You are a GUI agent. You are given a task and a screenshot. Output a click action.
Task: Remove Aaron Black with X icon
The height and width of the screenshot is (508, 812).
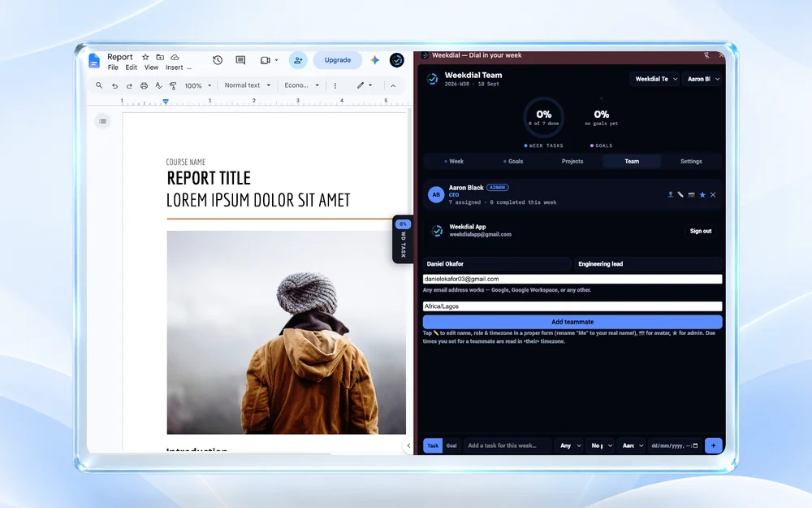[713, 195]
